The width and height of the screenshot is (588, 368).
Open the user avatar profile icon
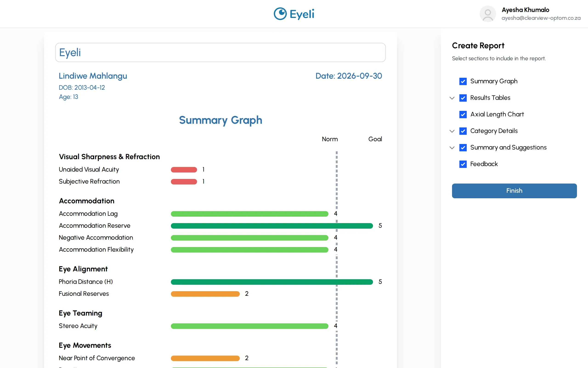click(x=488, y=14)
